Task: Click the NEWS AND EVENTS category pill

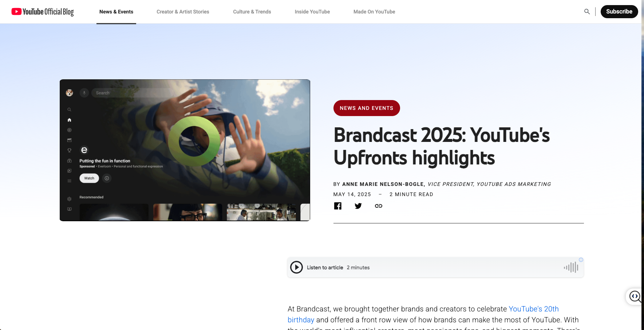Action: pos(367,108)
